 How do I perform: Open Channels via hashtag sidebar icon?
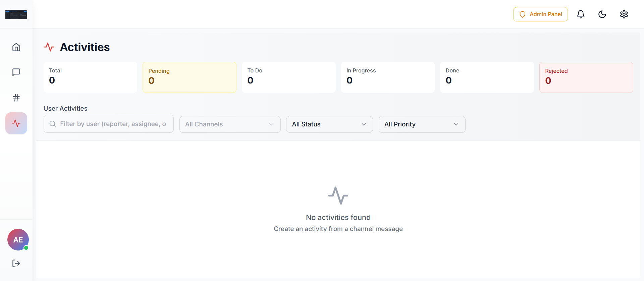tap(16, 98)
